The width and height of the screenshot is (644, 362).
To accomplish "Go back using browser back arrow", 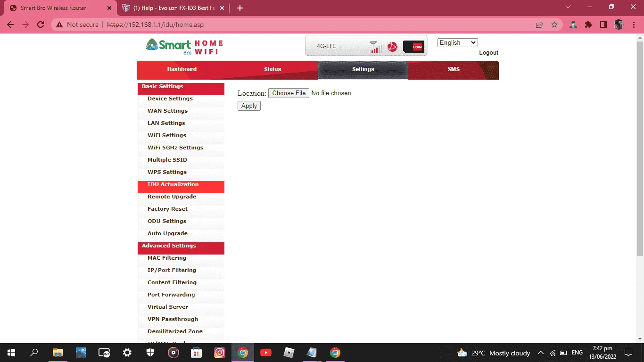I will pos(10,25).
